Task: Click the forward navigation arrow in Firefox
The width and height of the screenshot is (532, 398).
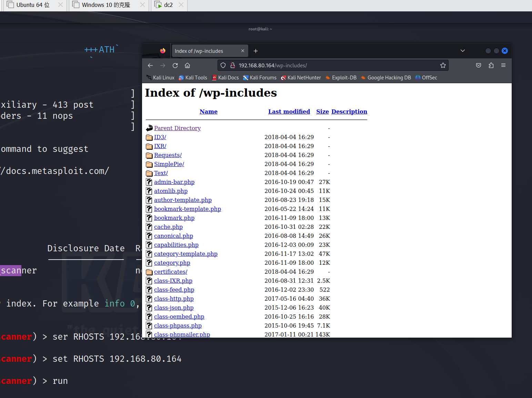Action: pos(163,66)
